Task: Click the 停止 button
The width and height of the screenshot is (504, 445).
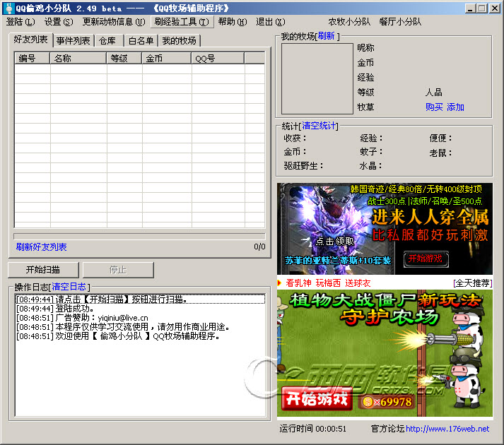Action: 118,270
